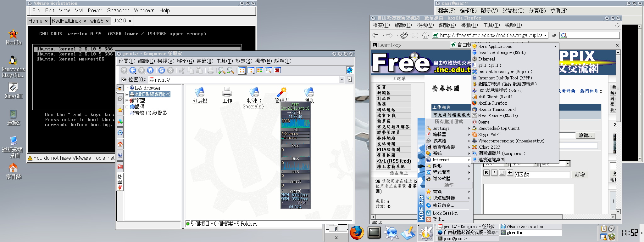Click the Home icon in Konqueror toolbar

150,71
